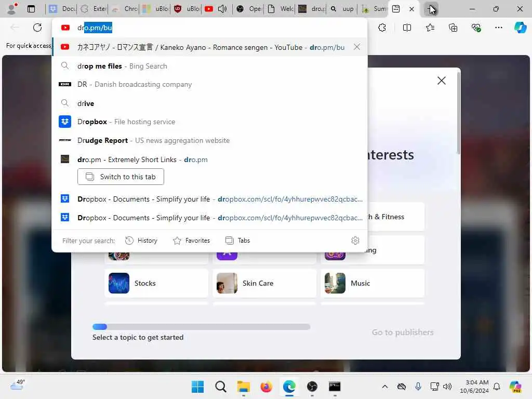Viewport: 532px width, 399px height.
Task: Select the Stocks topic card
Action: tap(156, 283)
